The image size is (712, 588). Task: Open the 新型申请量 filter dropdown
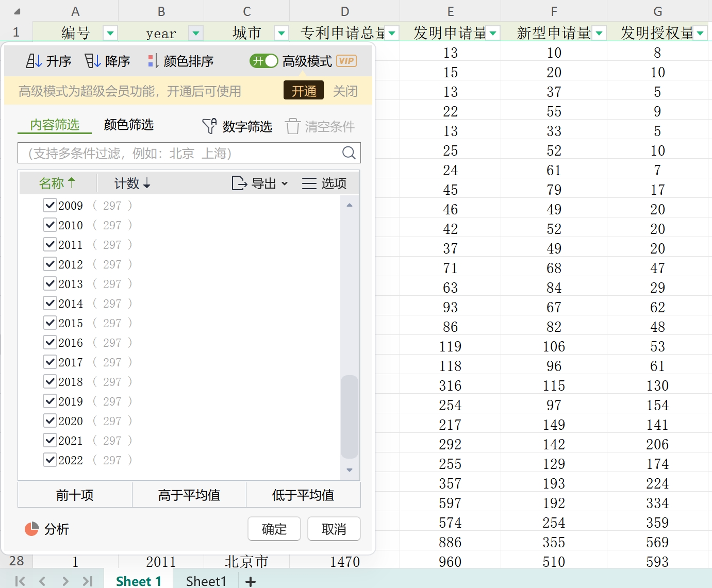click(x=599, y=33)
